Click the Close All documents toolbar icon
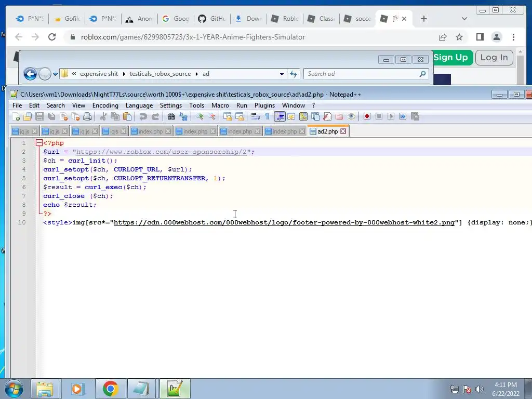The image size is (532, 399). click(75, 117)
